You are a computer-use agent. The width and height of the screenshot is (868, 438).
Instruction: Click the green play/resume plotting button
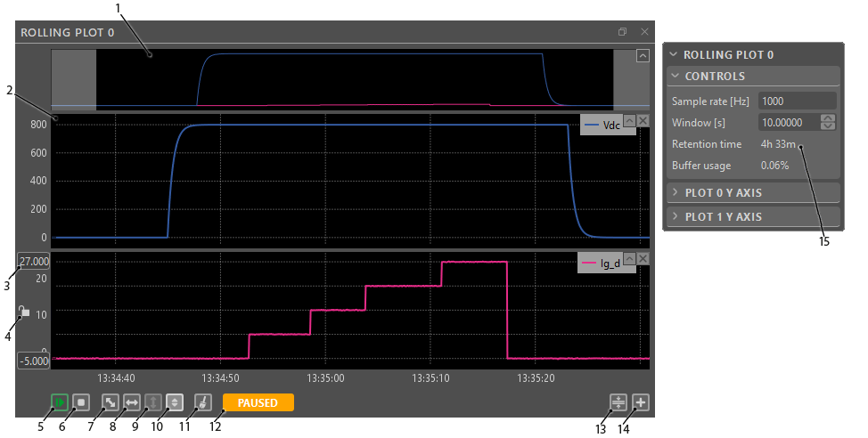coord(60,402)
